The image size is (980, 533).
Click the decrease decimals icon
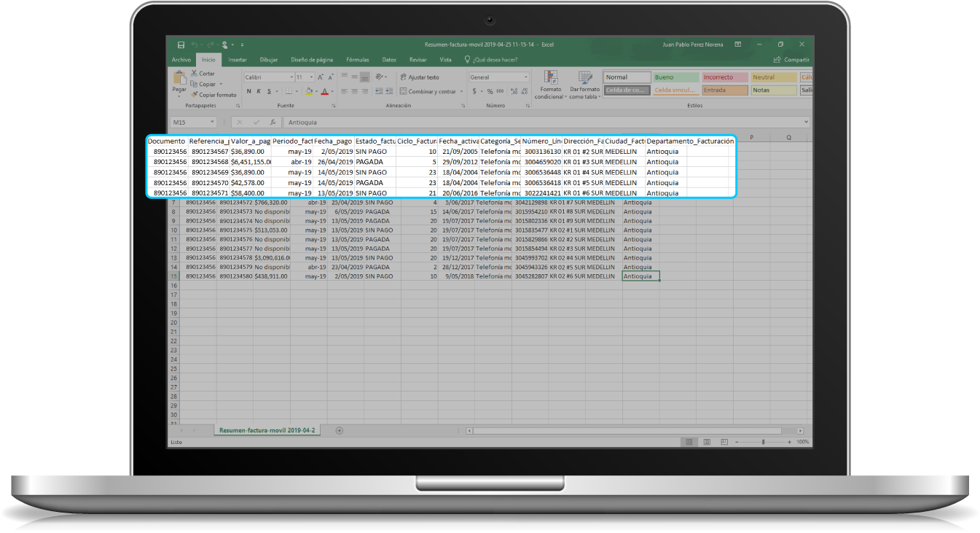tap(524, 91)
